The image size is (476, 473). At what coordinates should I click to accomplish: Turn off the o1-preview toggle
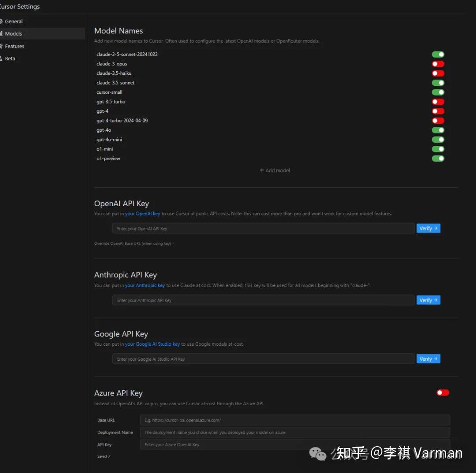pyautogui.click(x=438, y=158)
